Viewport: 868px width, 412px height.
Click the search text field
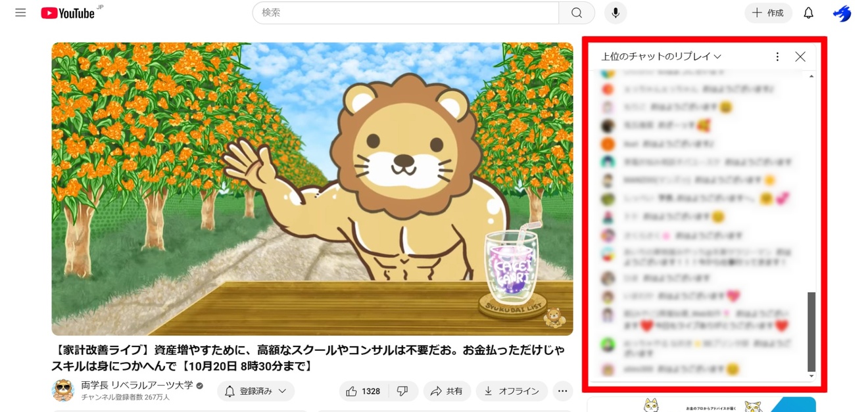point(406,12)
